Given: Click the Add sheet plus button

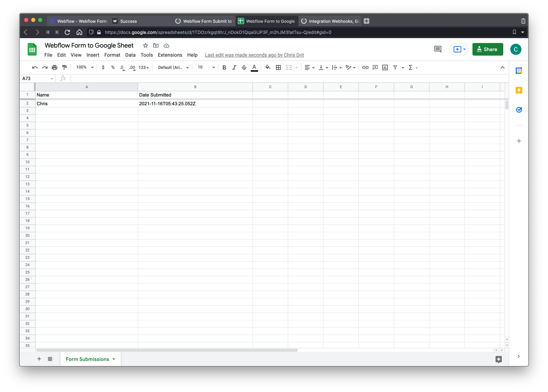Looking at the screenshot, I should (x=39, y=359).
